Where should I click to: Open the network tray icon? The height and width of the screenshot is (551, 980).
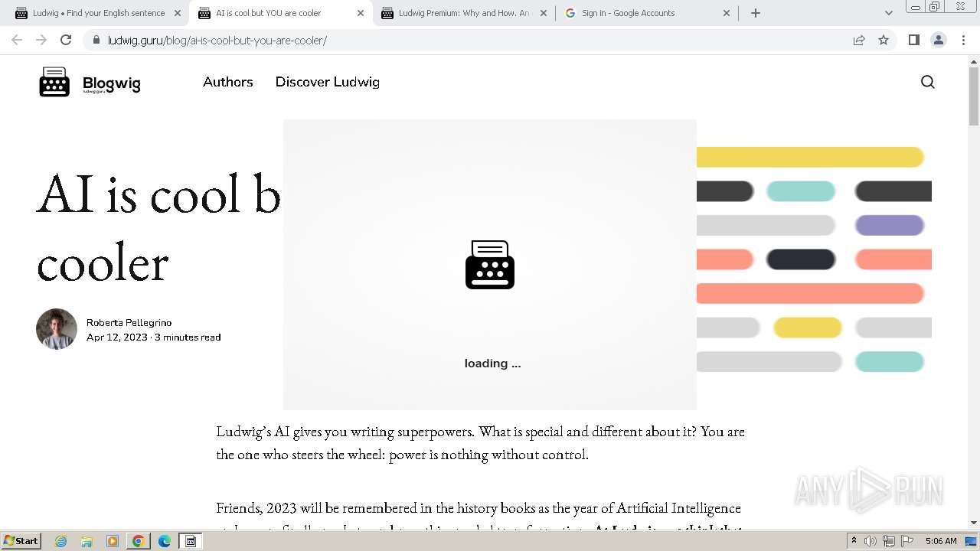[889, 541]
